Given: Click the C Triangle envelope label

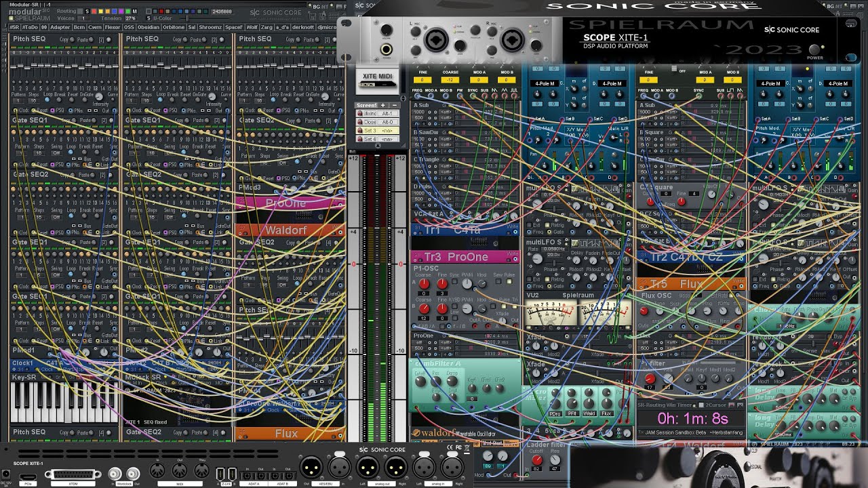Looking at the screenshot, I should tap(427, 160).
